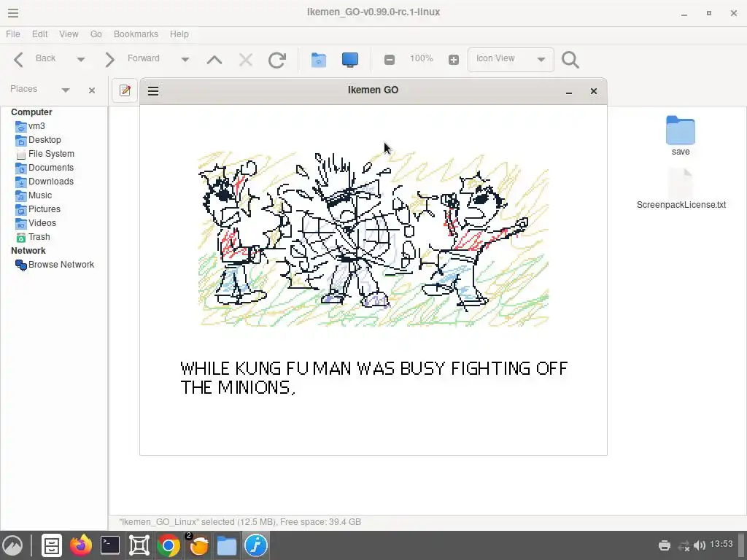Launch Google Chrome from the taskbar

tap(169, 545)
